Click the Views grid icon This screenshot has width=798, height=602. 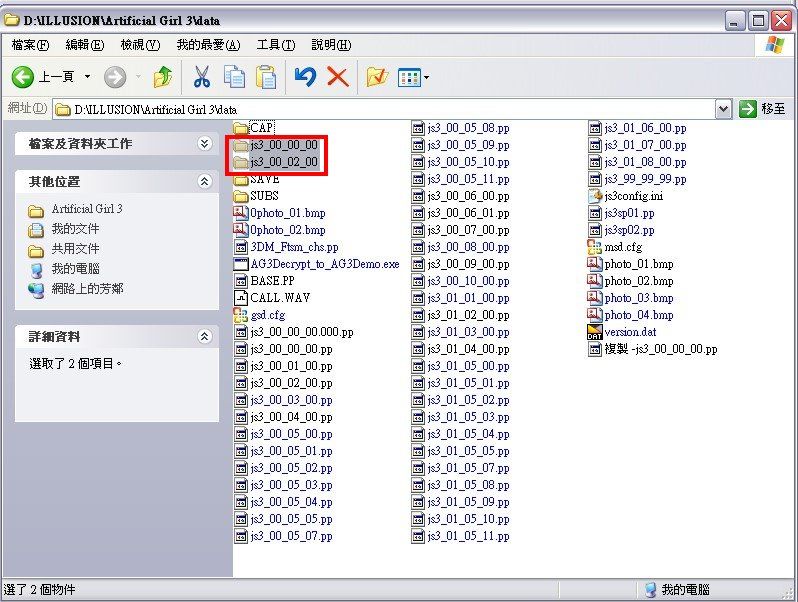pyautogui.click(x=409, y=78)
